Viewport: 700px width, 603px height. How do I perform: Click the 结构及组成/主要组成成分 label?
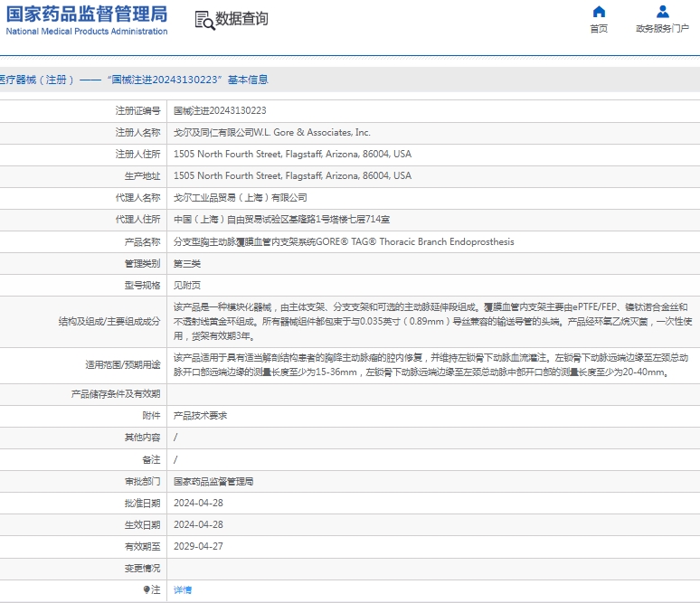point(109,321)
